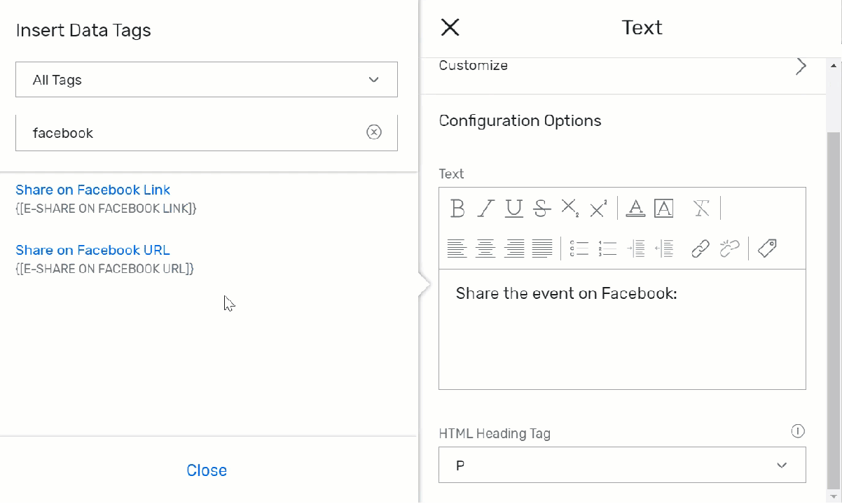
Task: Insert the Share on Facebook Link tag
Action: pos(93,190)
